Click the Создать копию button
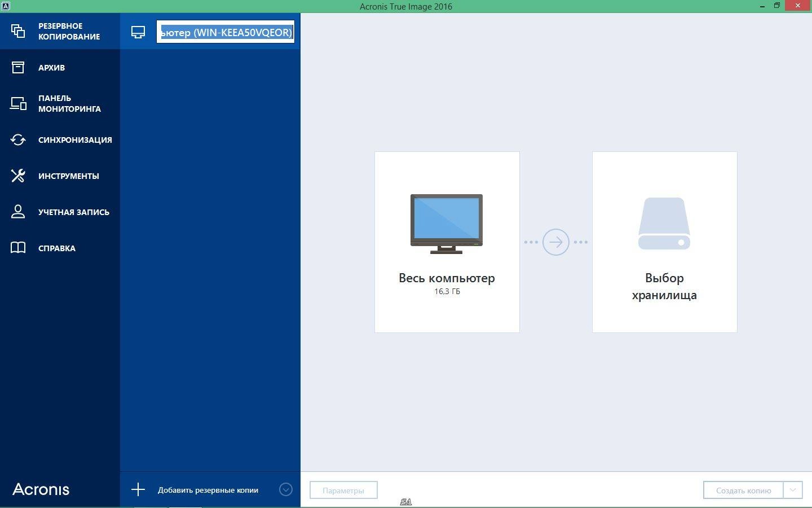The width and height of the screenshot is (812, 508). [x=743, y=490]
